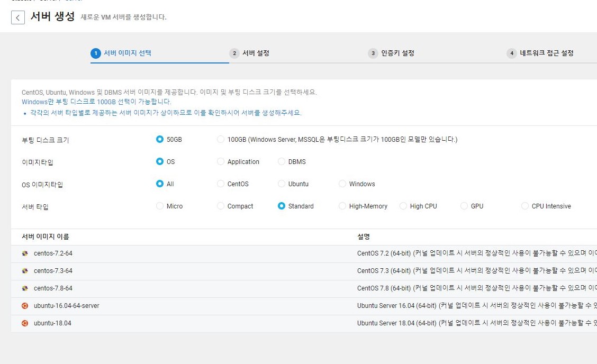Select High CPU server type
The image size is (597, 364).
[403, 206]
